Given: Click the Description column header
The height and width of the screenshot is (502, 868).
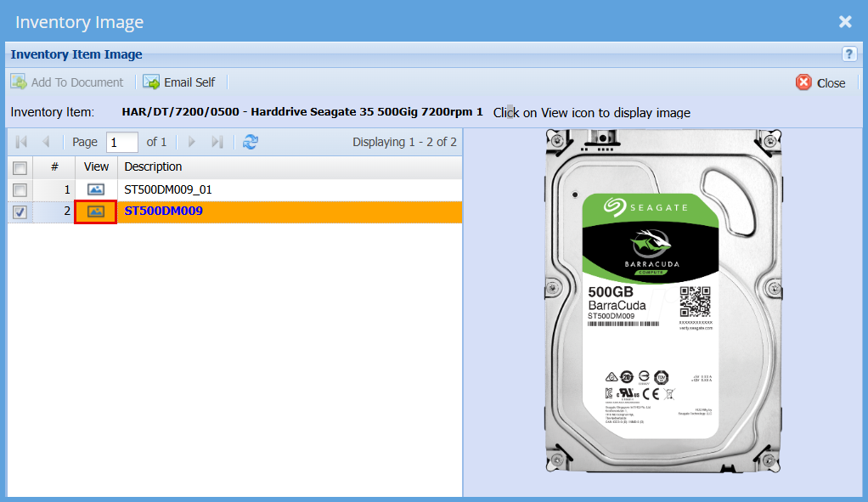Looking at the screenshot, I should pyautogui.click(x=290, y=167).
